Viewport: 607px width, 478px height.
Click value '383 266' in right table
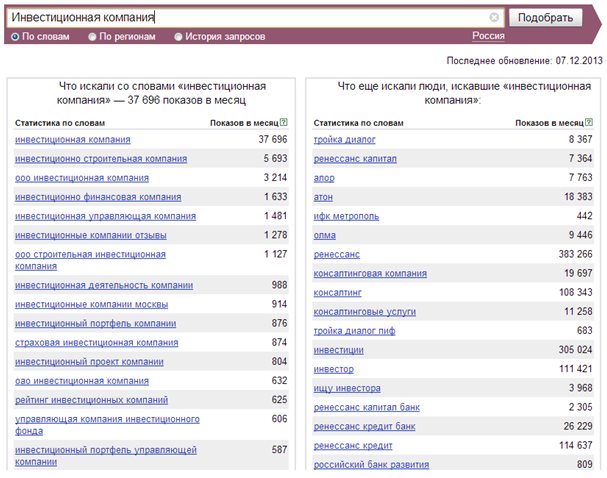[x=575, y=254]
